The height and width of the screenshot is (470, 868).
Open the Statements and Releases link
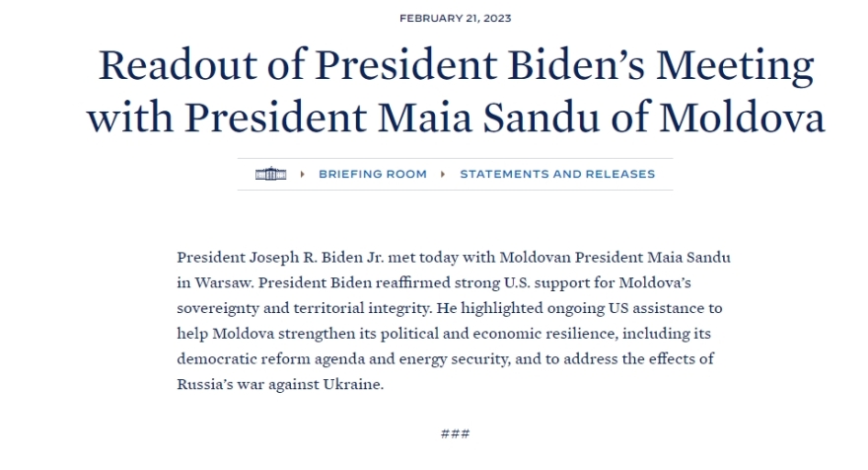click(556, 174)
